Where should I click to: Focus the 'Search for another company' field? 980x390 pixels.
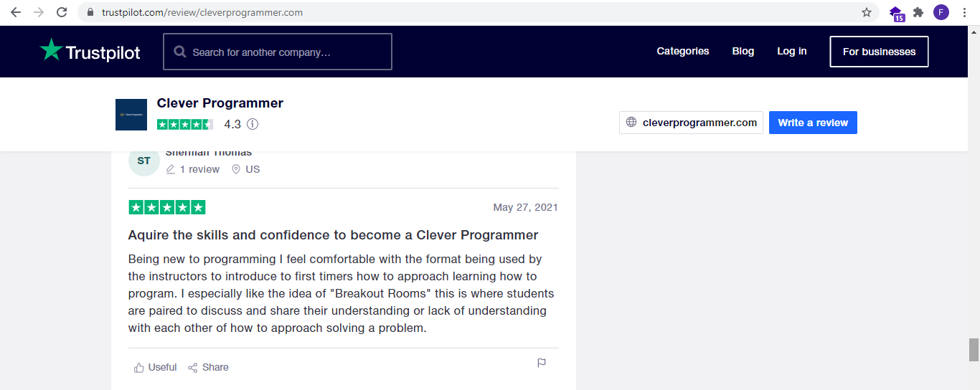[x=278, y=52]
